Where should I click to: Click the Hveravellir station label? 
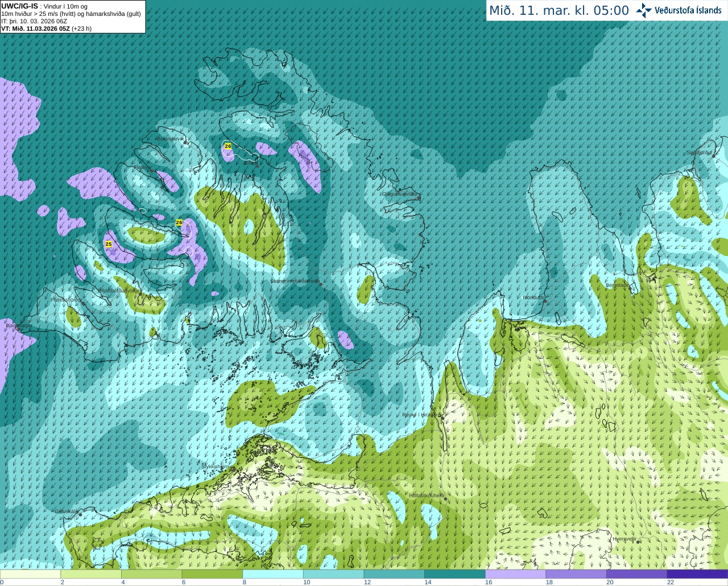(624, 539)
